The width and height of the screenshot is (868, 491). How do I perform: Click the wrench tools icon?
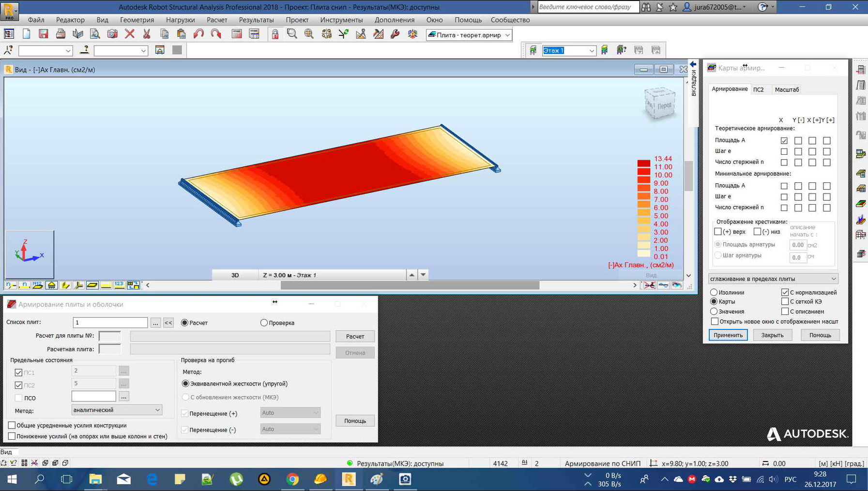[395, 34]
